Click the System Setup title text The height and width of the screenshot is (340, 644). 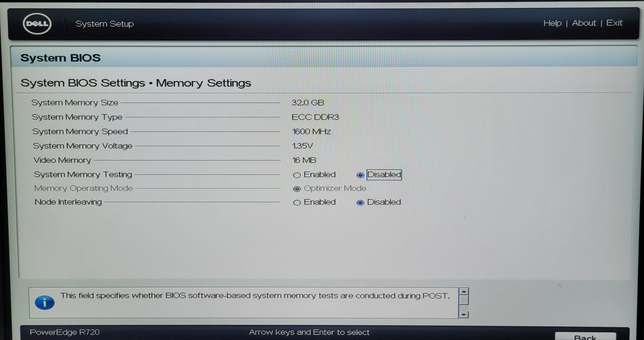pos(104,24)
